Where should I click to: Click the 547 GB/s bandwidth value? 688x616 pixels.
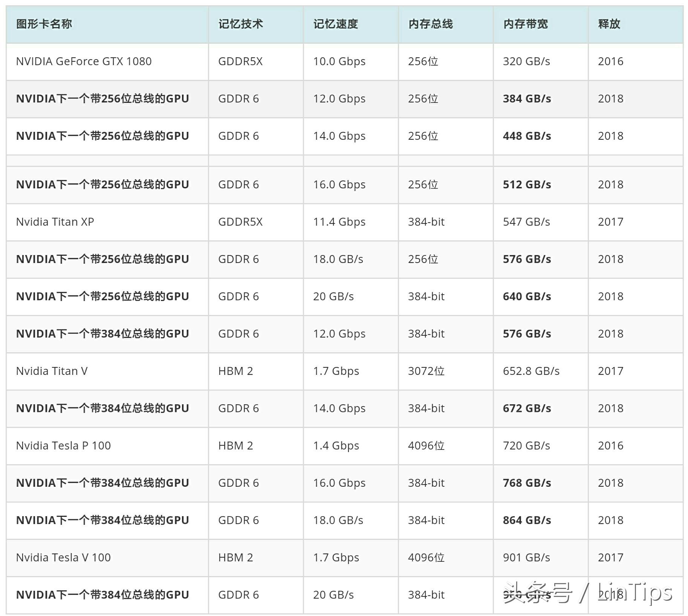(x=526, y=222)
